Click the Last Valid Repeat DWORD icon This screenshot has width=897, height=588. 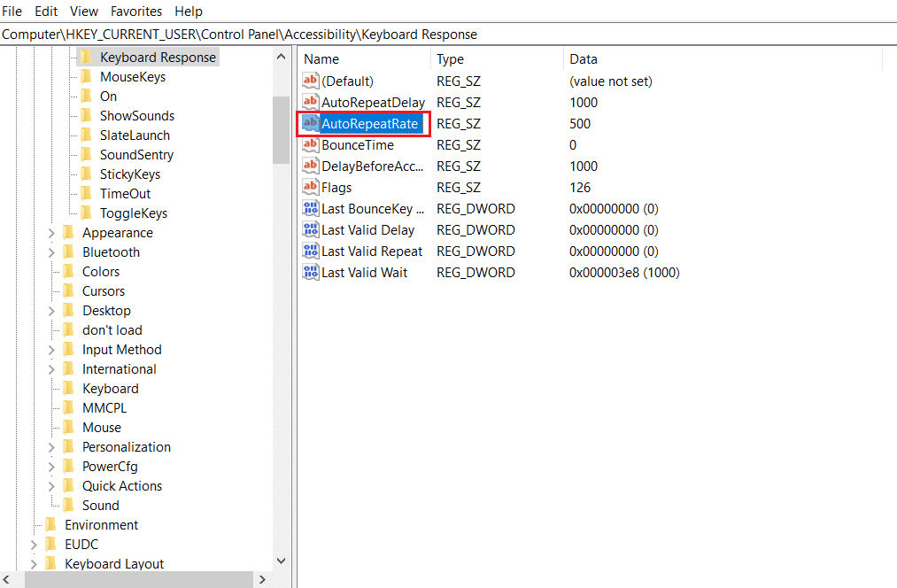point(310,251)
